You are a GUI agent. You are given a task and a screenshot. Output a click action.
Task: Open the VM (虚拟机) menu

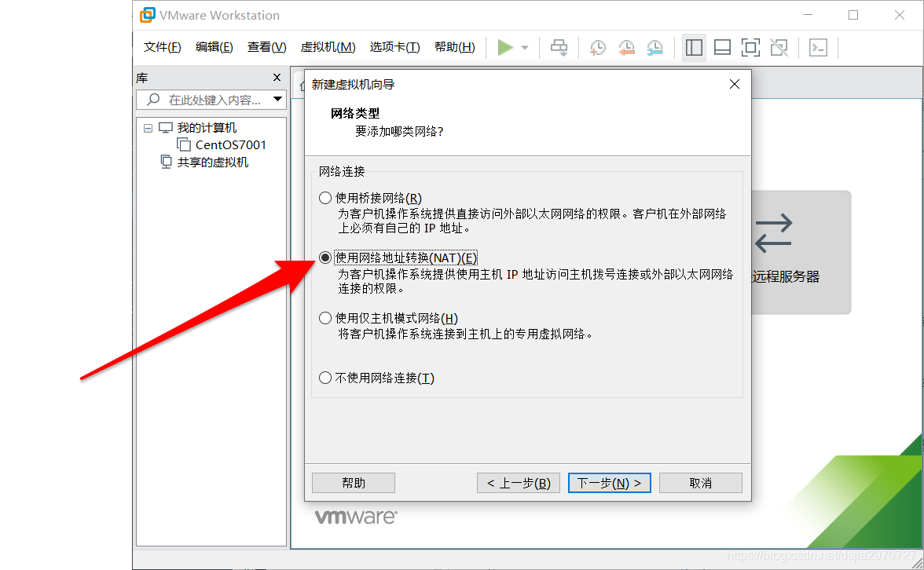pyautogui.click(x=328, y=47)
